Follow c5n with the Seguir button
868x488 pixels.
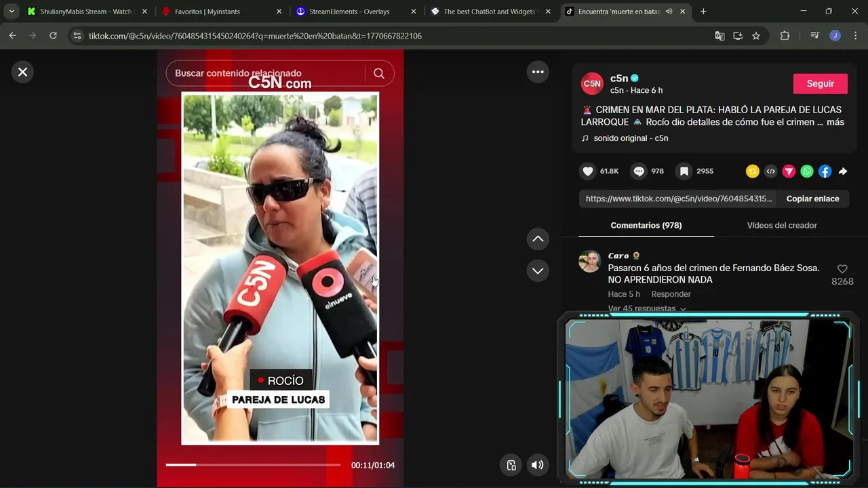tap(821, 83)
